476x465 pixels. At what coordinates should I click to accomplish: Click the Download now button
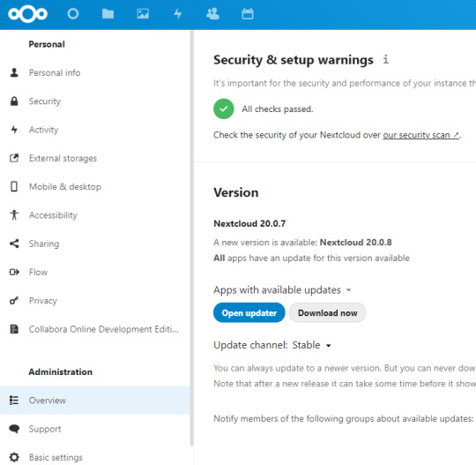328,312
